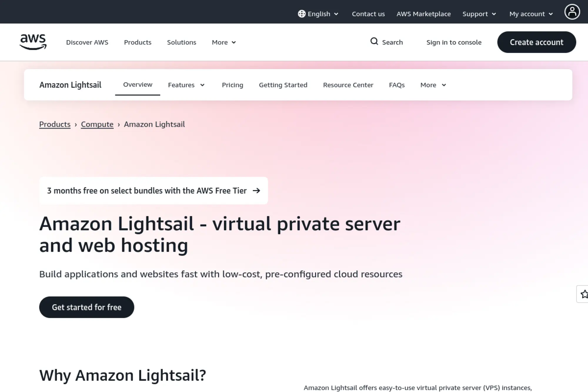Click Get started for free
588x392 pixels.
pos(86,307)
